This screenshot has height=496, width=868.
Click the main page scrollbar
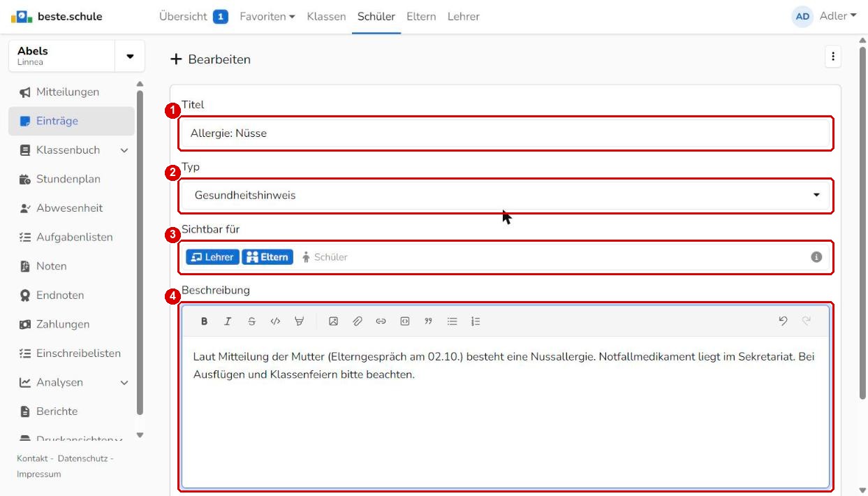point(862,224)
